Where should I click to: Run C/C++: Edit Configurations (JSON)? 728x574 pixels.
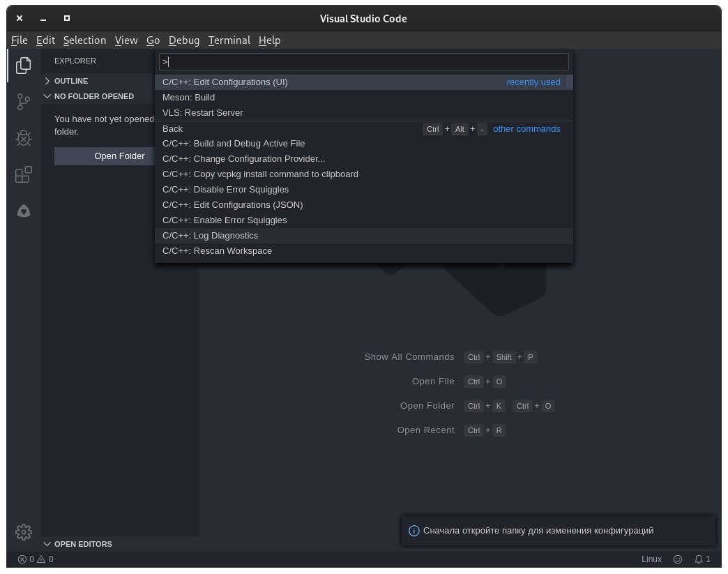coord(363,205)
